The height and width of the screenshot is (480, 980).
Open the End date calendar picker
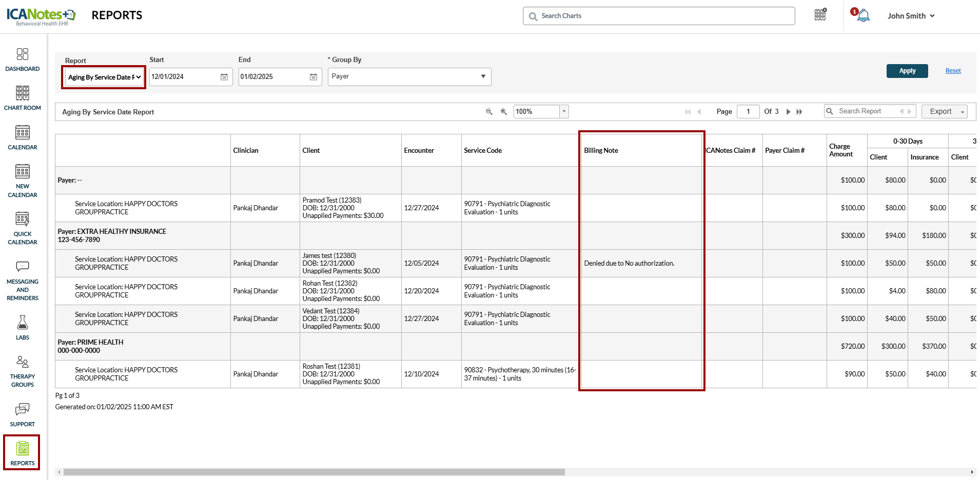click(313, 77)
